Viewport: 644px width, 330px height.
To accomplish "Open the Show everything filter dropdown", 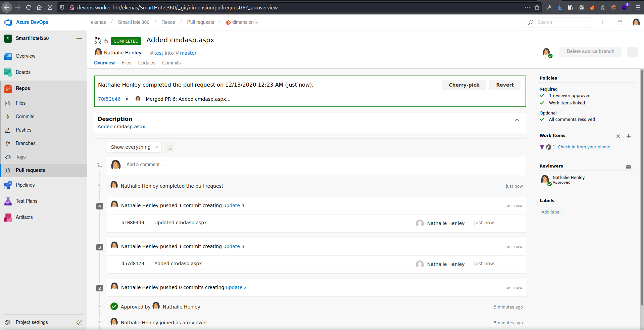I will (134, 147).
